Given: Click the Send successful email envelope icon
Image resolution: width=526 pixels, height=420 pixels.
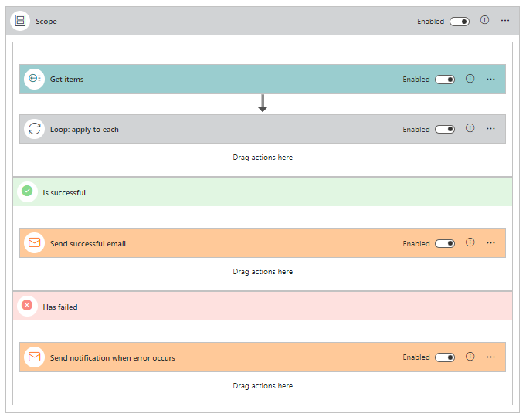Looking at the screenshot, I should [34, 243].
